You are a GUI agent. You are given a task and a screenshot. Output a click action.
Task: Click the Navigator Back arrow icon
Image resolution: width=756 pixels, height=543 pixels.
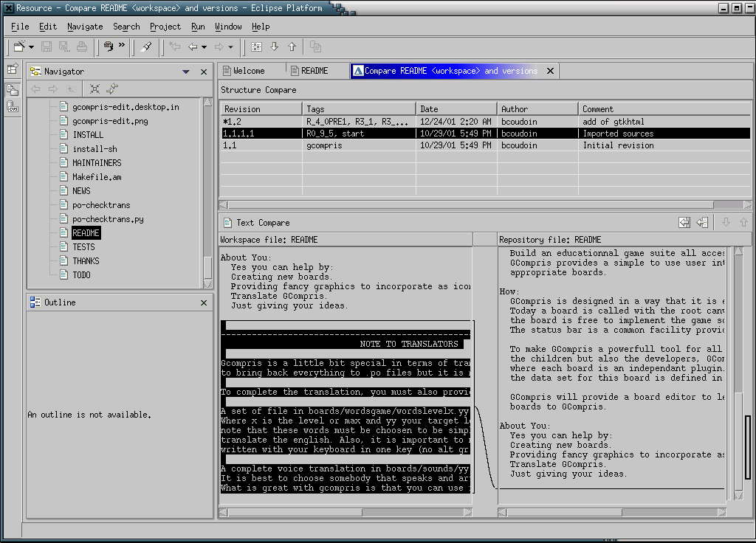pyautogui.click(x=35, y=89)
